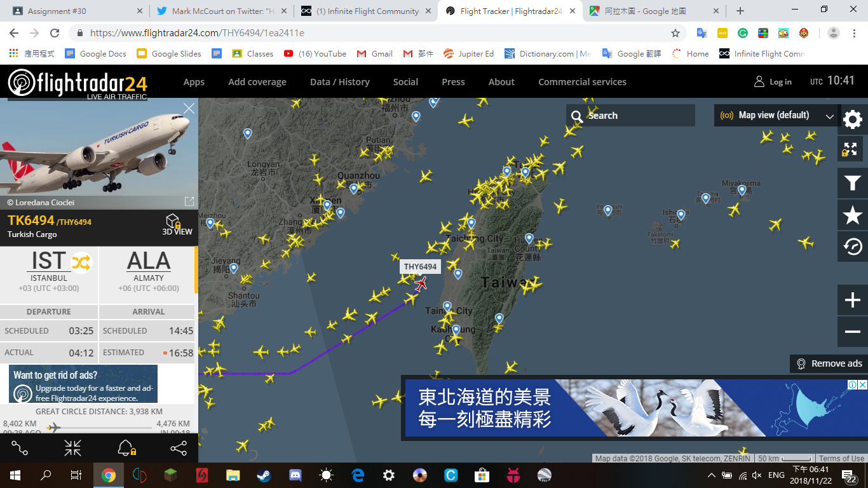Bookmark this page with the star

click(675, 33)
